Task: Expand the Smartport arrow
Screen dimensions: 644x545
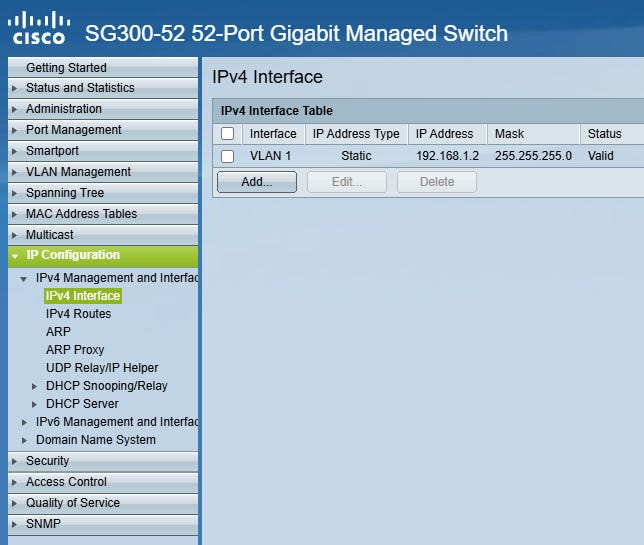Action: [14, 151]
